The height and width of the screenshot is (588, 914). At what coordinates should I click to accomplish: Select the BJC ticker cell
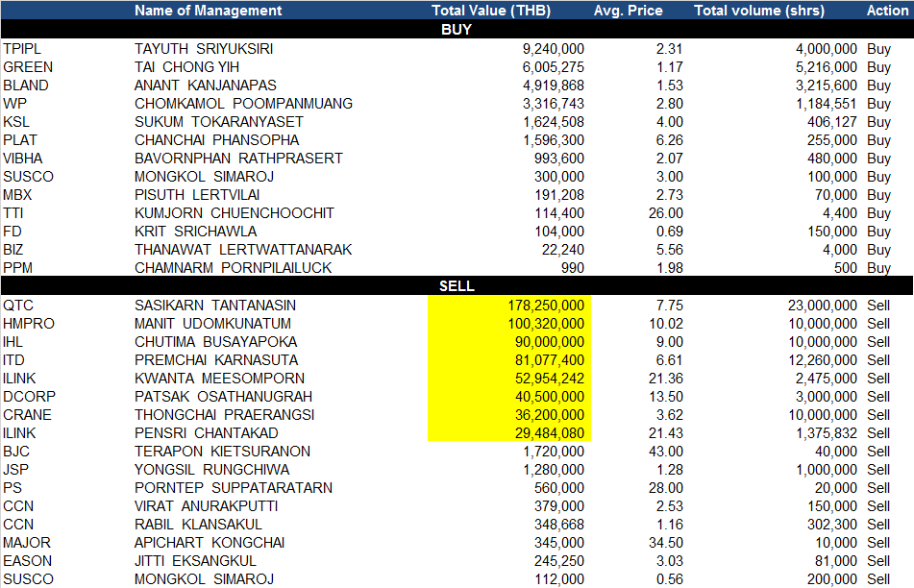16,451
